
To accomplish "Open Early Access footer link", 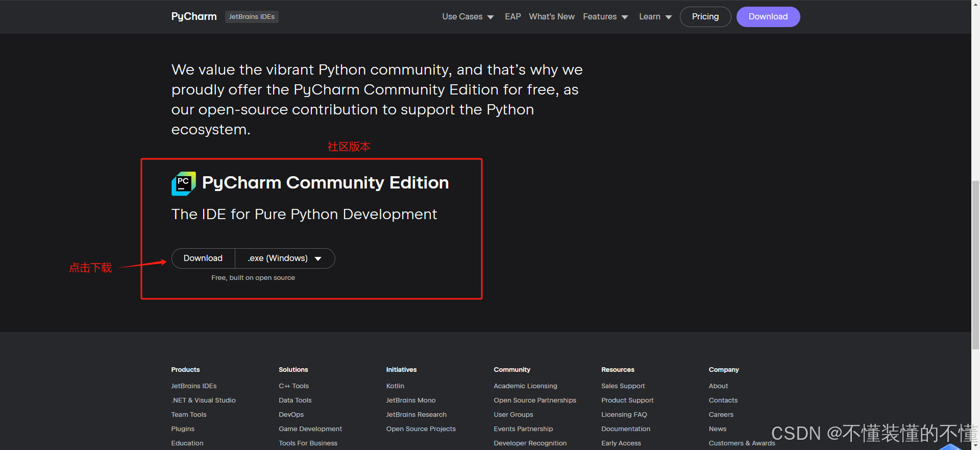I will [x=621, y=443].
